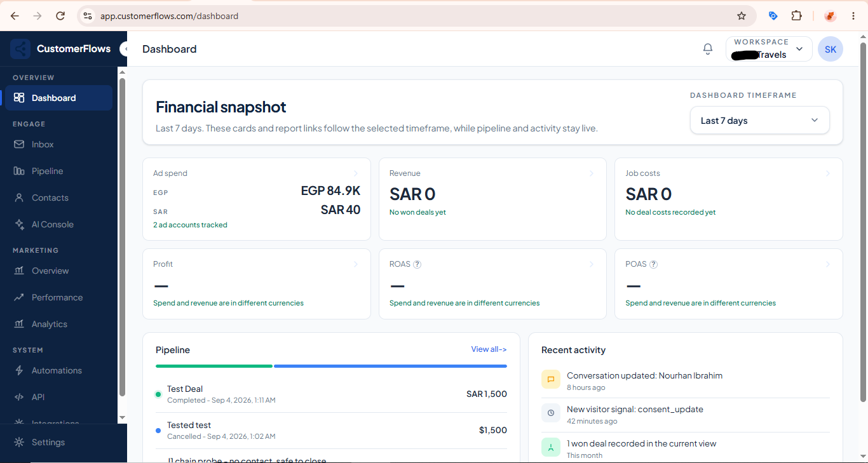
Task: Go to Performance in the sidebar
Action: click(x=58, y=297)
